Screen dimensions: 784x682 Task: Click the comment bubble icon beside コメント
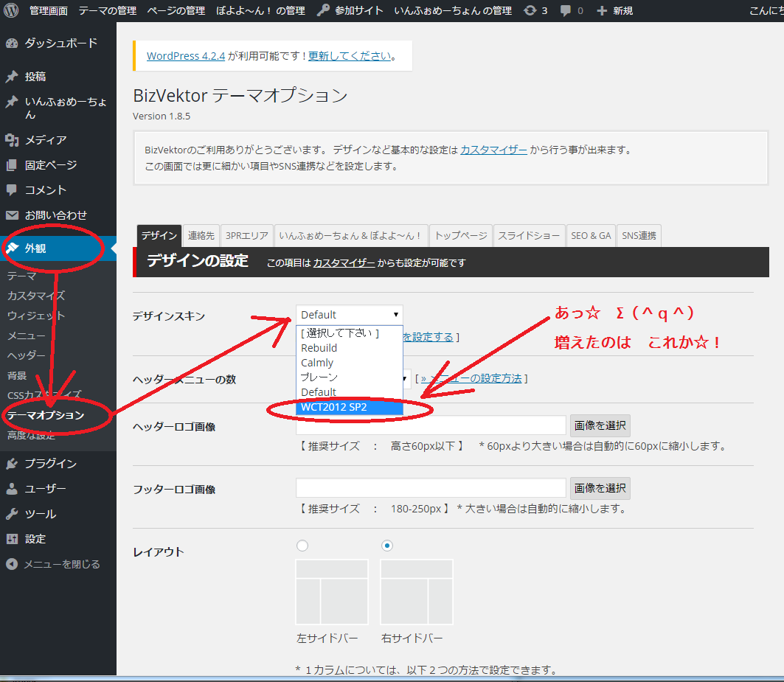[x=12, y=190]
